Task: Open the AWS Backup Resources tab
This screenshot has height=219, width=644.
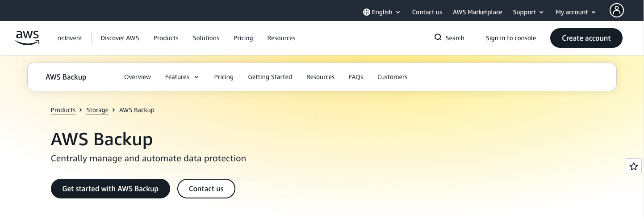Action: click(320, 77)
